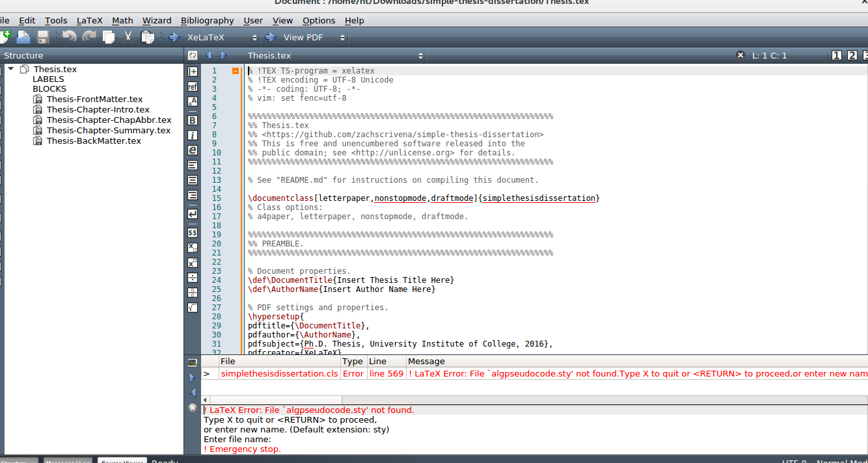Insert dfrac icon
The height and width of the screenshot is (463, 868).
pyautogui.click(x=193, y=293)
